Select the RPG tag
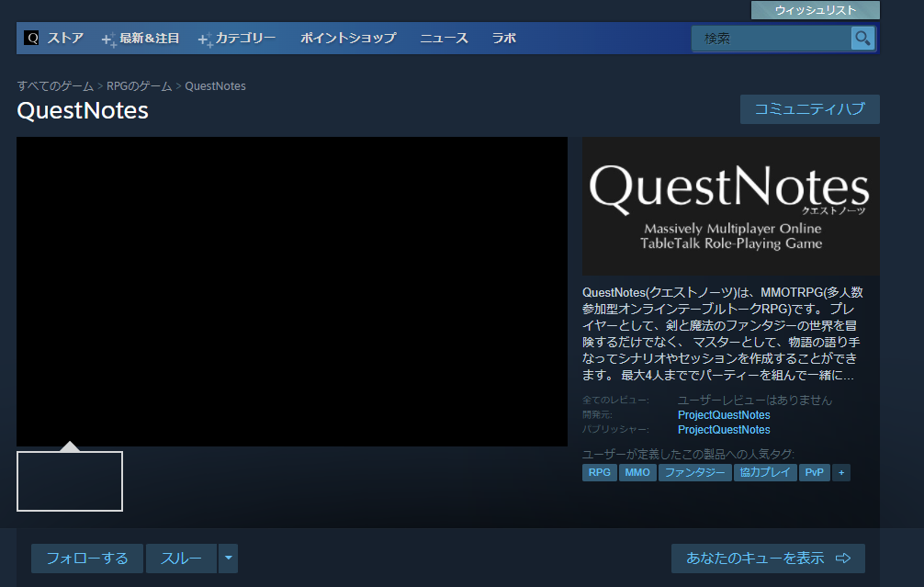This screenshot has height=587, width=924. pyautogui.click(x=599, y=473)
